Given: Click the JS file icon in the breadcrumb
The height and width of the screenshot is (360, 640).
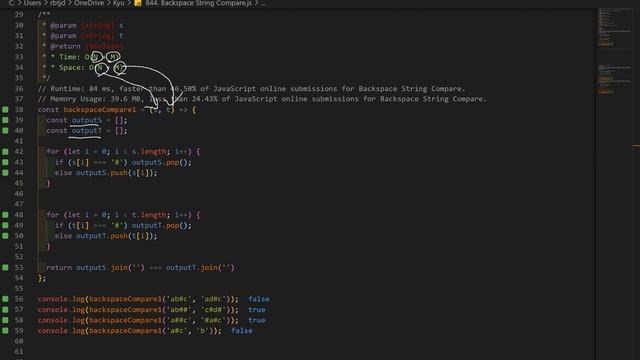Looking at the screenshot, I should click(138, 3).
